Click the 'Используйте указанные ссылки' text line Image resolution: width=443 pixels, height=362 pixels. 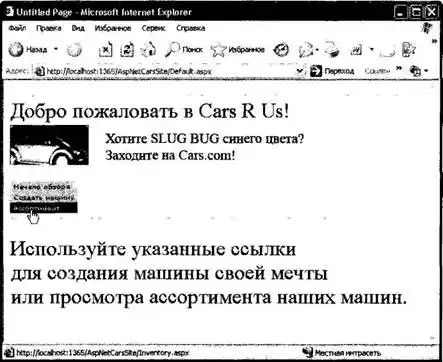[x=153, y=250]
